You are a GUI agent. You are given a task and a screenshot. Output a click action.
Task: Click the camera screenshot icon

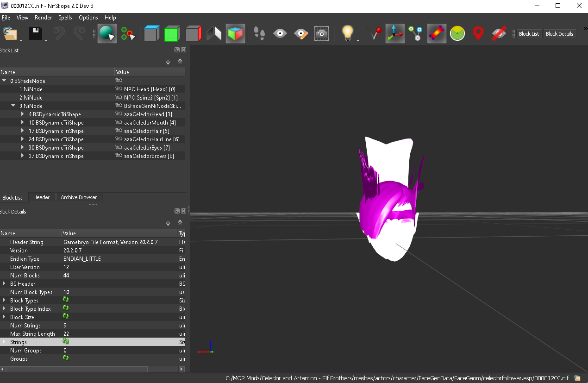click(322, 33)
